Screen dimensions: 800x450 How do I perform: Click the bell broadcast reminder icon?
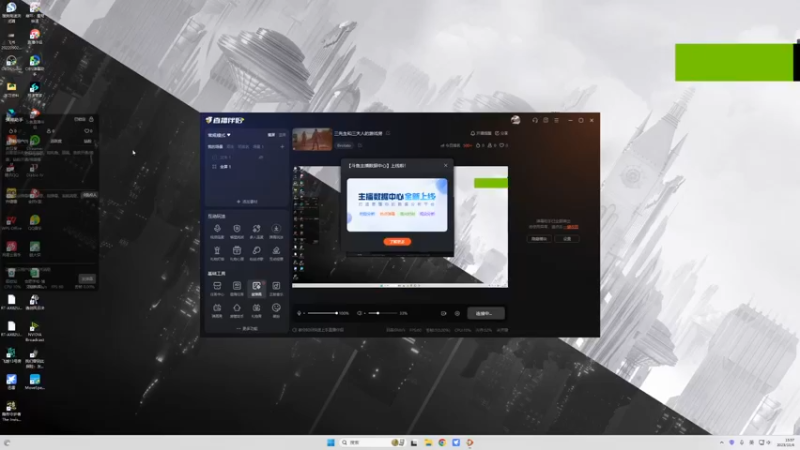[472, 133]
